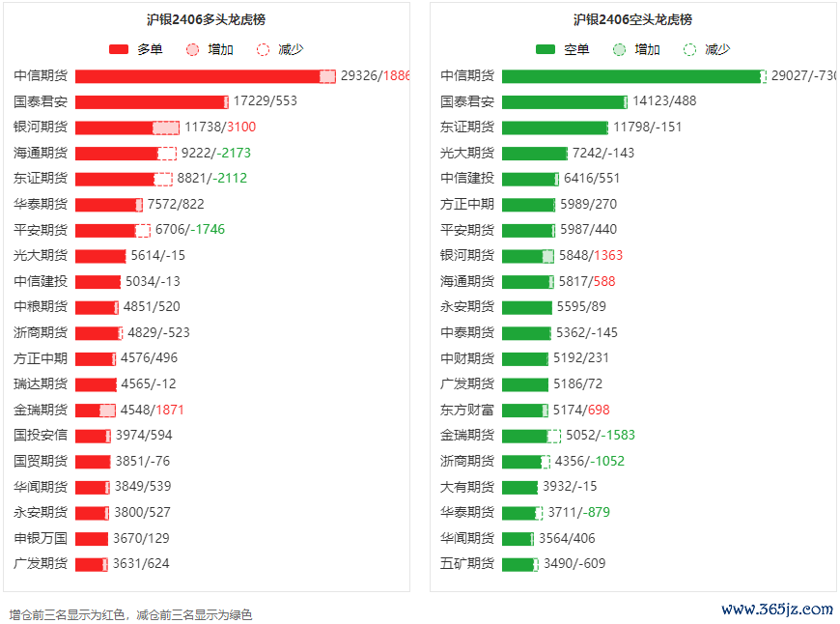This screenshot has width=840, height=624.
Task: Click 广发期货 red bar showing 3631
Action: (92, 564)
